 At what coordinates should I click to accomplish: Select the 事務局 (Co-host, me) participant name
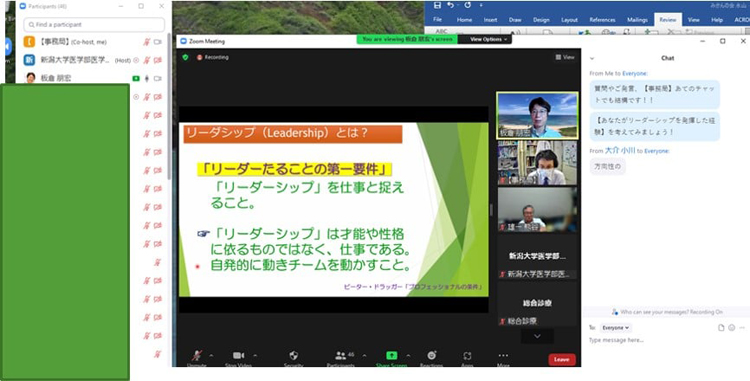[73, 42]
